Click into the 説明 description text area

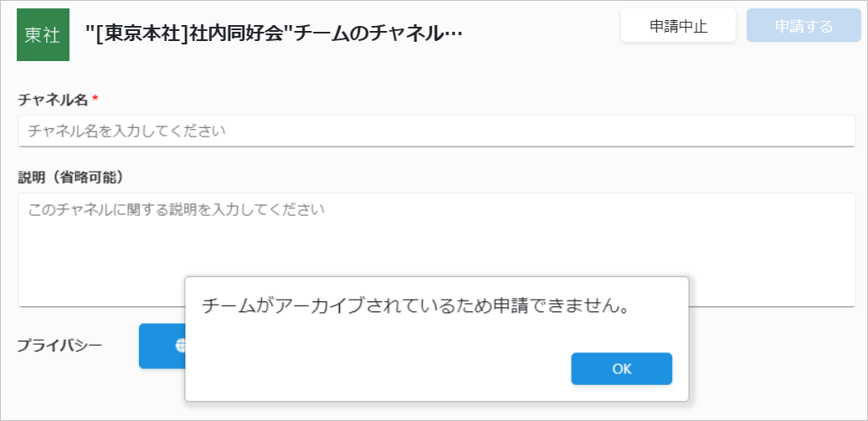tap(437, 249)
